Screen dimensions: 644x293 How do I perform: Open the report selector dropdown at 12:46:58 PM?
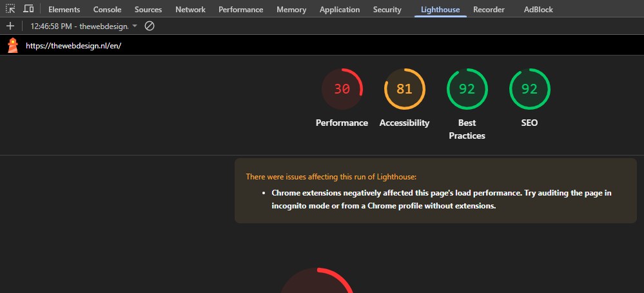coord(84,26)
